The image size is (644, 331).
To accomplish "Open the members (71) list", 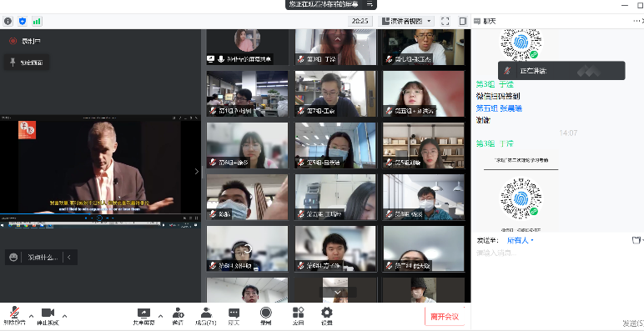I will (x=206, y=316).
